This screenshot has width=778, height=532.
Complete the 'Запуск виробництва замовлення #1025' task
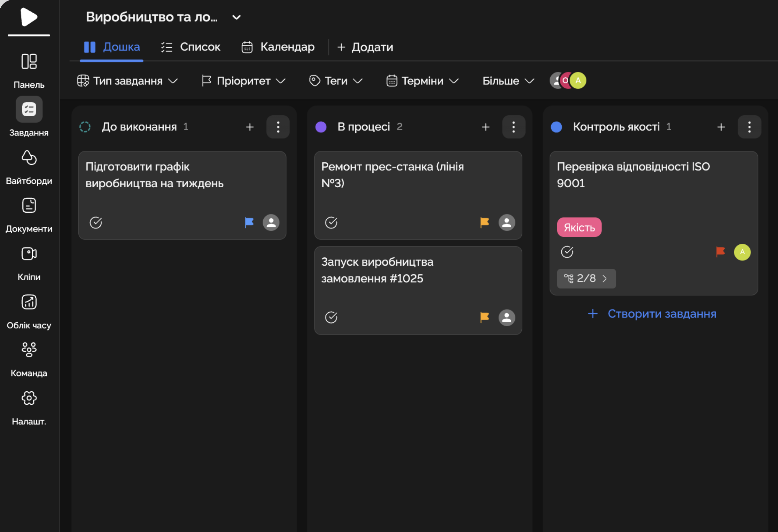tap(331, 318)
